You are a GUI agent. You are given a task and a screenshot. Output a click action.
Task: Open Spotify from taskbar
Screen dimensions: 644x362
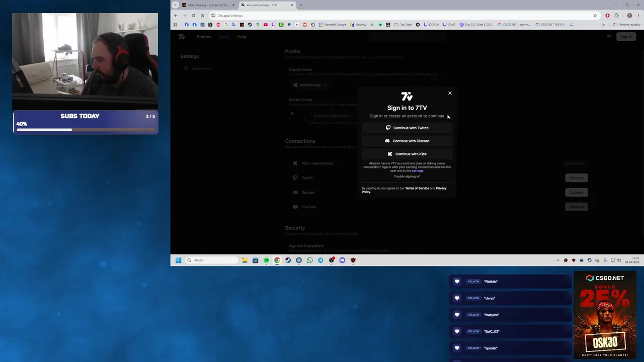[266, 260]
